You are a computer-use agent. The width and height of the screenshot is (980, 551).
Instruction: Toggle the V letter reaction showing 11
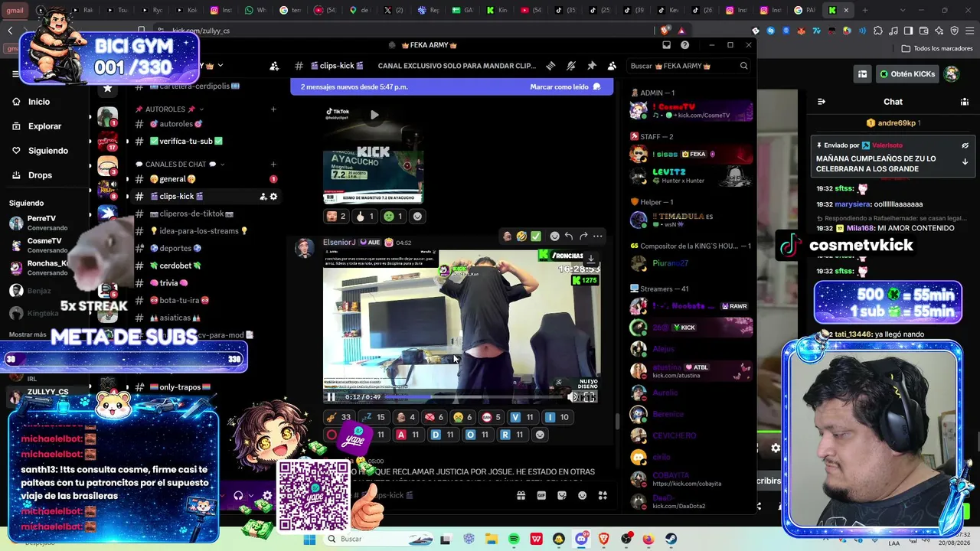(522, 417)
